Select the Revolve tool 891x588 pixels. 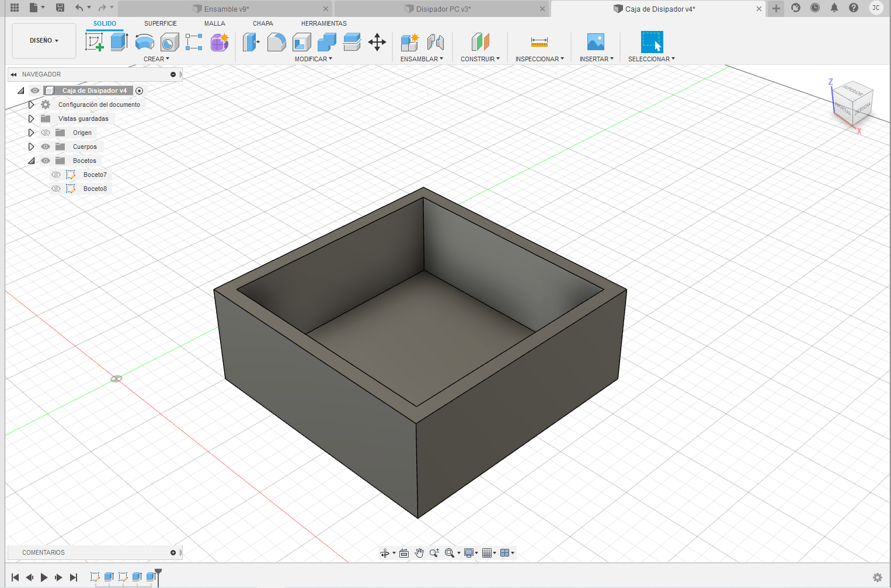tap(145, 42)
